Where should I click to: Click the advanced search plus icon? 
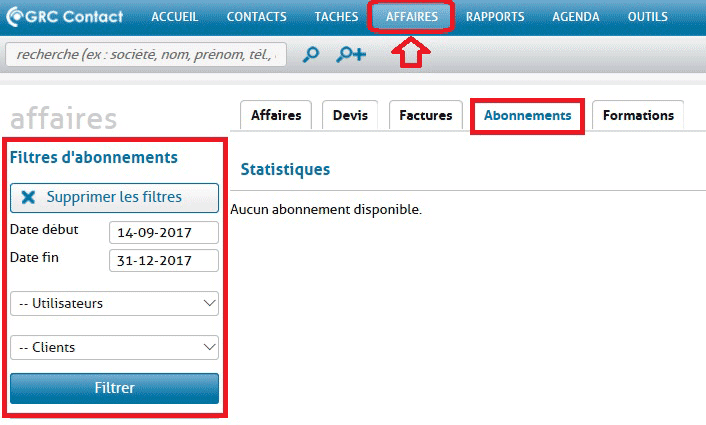click(351, 55)
